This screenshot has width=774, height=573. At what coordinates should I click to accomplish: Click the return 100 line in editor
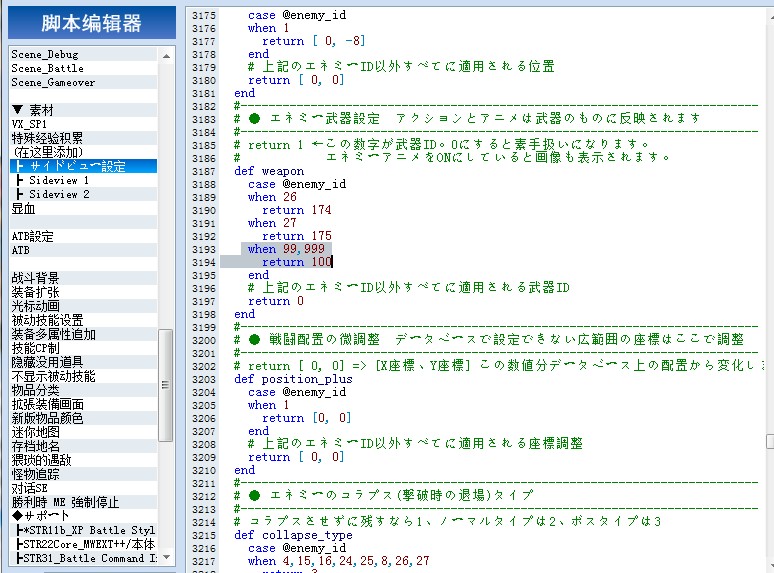coord(297,262)
